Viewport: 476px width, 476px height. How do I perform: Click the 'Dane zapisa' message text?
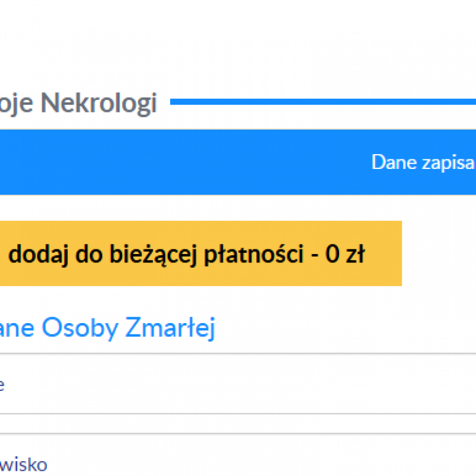tap(422, 162)
